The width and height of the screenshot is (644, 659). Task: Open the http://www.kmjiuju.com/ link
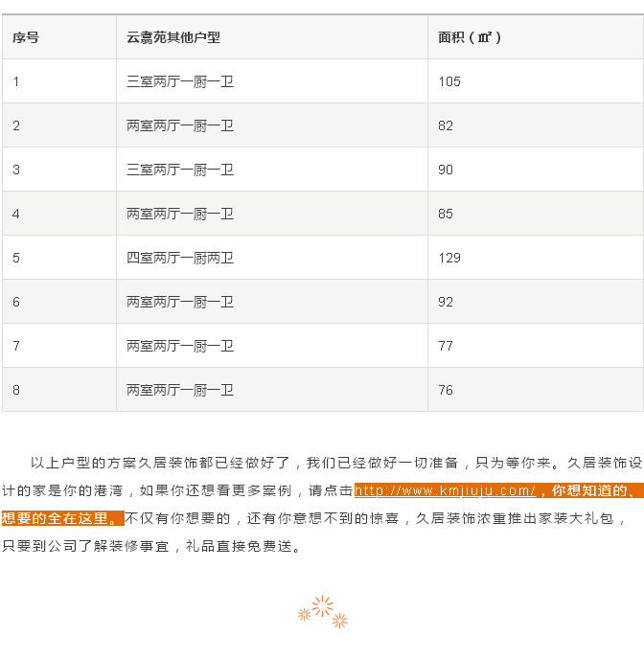[445, 490]
